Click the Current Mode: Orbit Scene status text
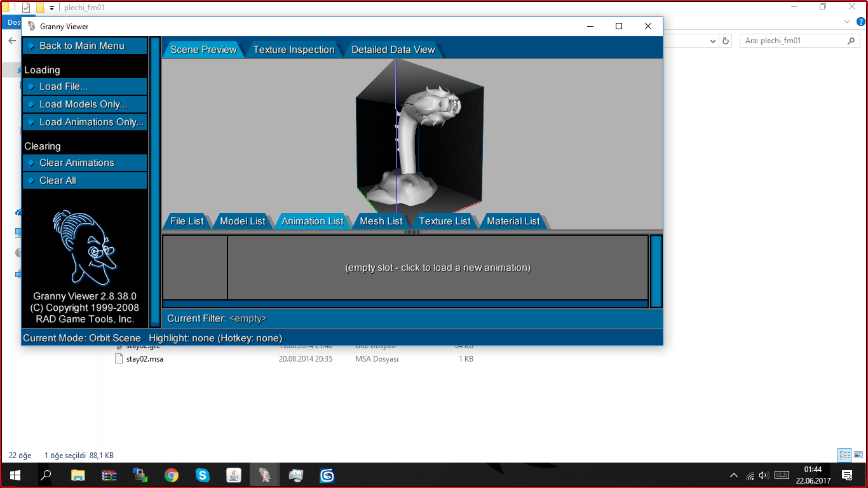Screen dimensions: 868x488 (82, 338)
